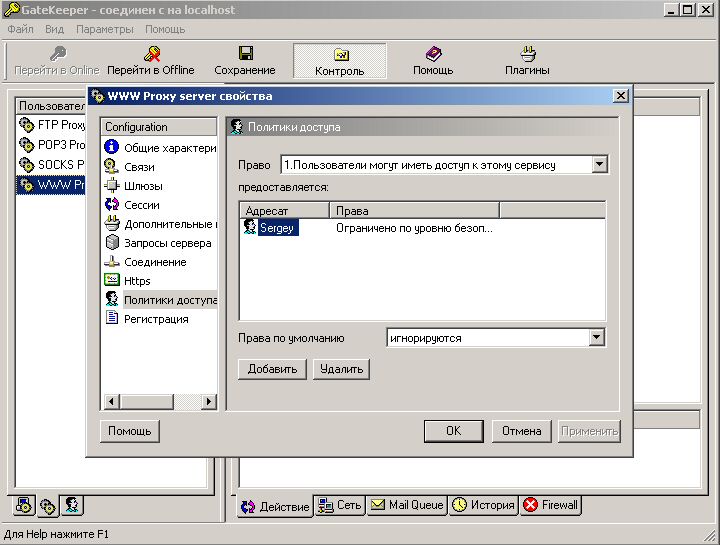Image resolution: width=720 pixels, height=545 pixels.
Task: Open Соединение configuration page
Action: [146, 262]
